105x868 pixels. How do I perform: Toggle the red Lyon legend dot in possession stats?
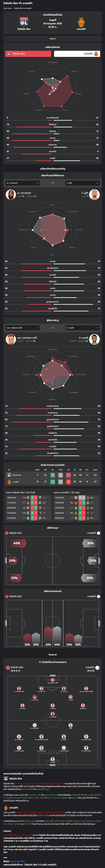[x=7, y=596]
